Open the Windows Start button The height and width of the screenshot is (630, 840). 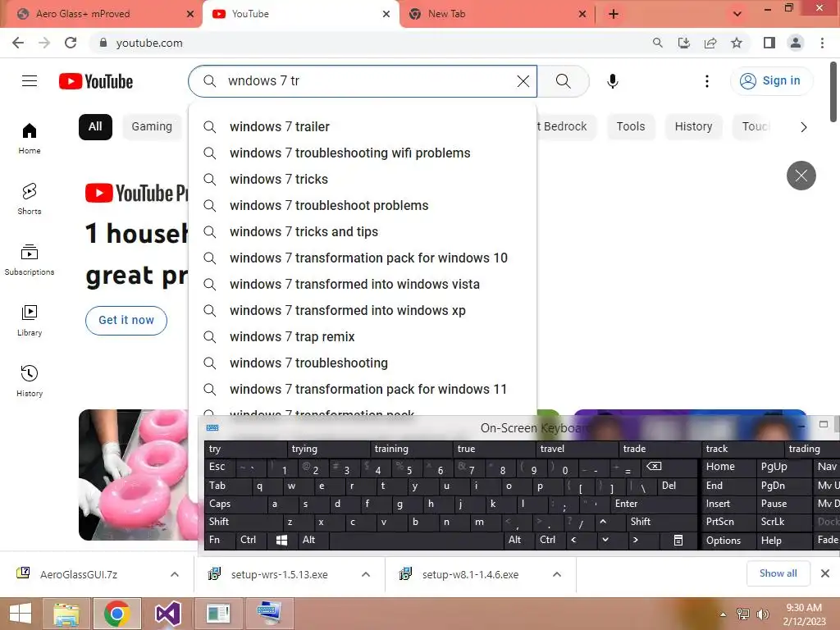[21, 614]
